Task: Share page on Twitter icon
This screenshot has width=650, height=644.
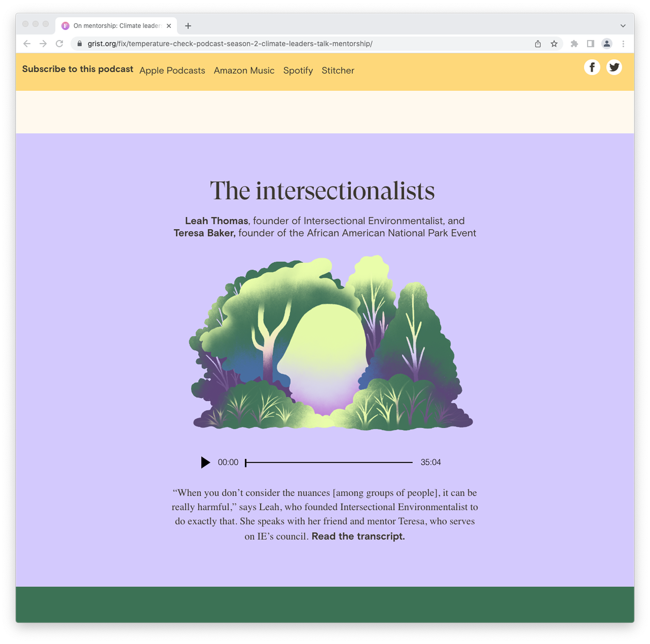Action: pyautogui.click(x=614, y=67)
